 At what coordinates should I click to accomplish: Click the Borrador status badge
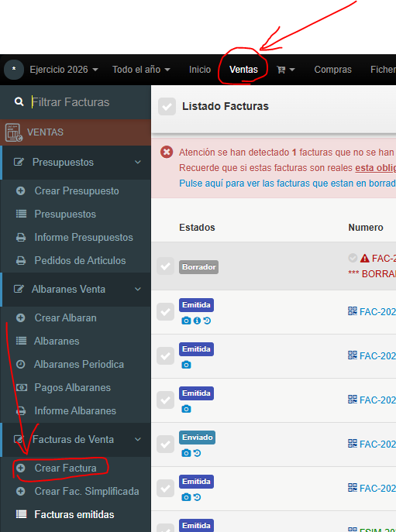(x=198, y=267)
